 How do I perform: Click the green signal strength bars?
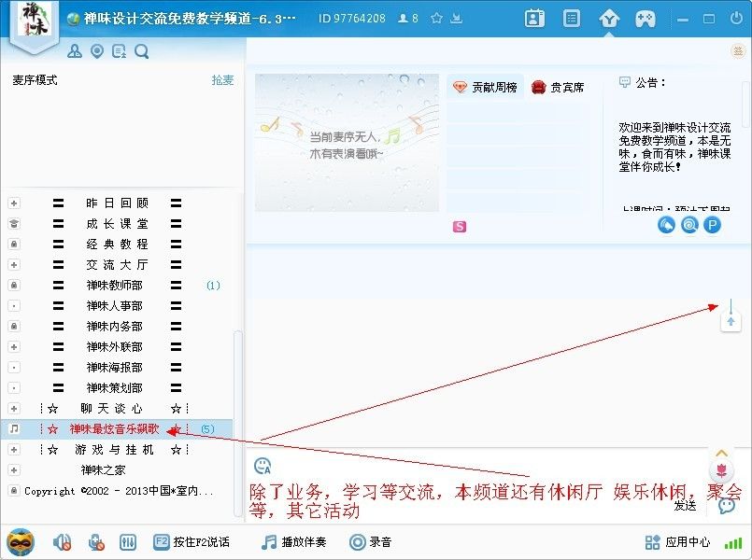733,543
